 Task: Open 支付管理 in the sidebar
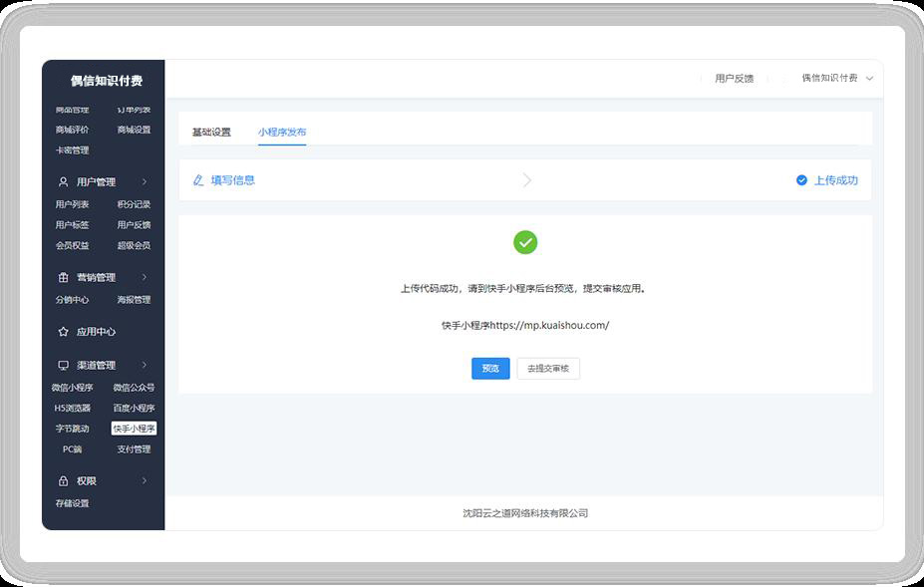pyautogui.click(x=134, y=449)
